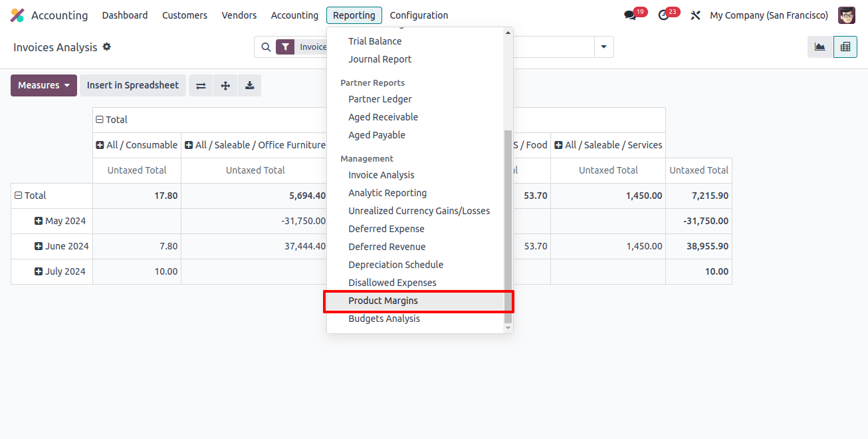The height and width of the screenshot is (439, 868).
Task: Open the Accounting menu next to Vendors
Action: (294, 15)
